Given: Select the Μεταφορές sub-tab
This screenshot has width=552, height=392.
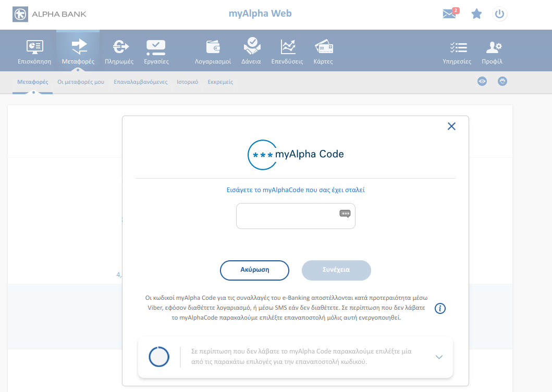Looking at the screenshot, I should point(33,82).
